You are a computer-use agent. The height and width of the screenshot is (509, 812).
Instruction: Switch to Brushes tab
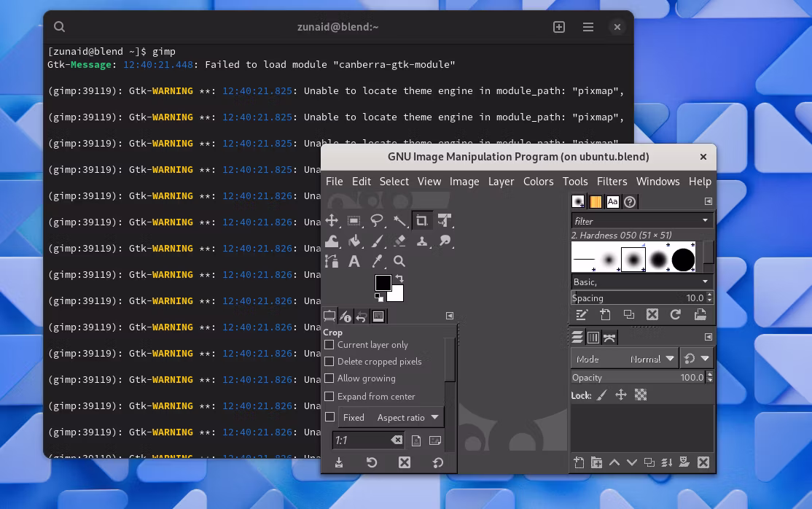tap(578, 201)
